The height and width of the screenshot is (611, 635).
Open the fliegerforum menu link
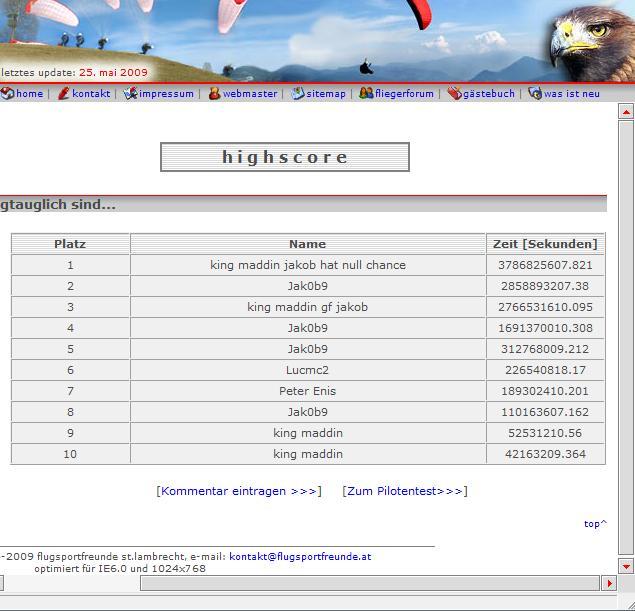404,94
